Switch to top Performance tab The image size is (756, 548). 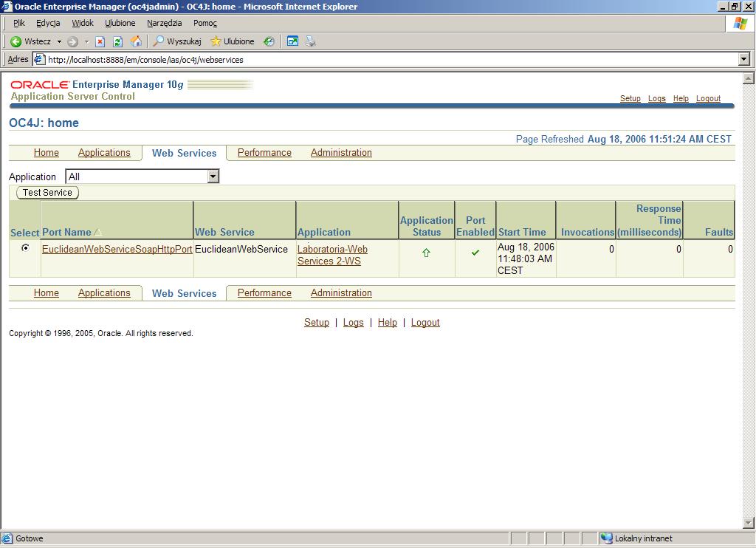coord(264,152)
